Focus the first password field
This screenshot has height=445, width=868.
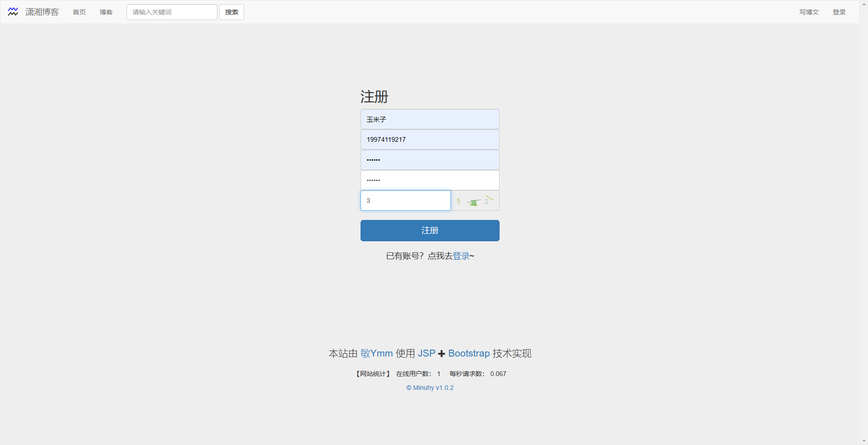coord(430,160)
